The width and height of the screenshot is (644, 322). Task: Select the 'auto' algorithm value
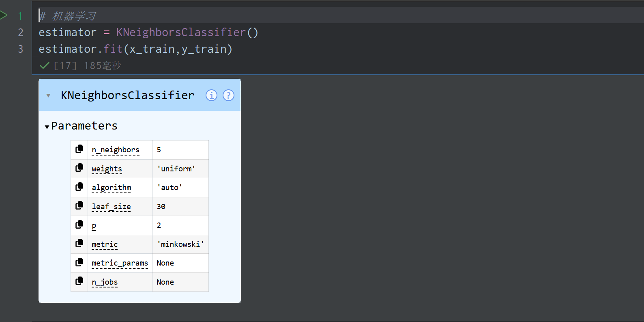point(170,188)
